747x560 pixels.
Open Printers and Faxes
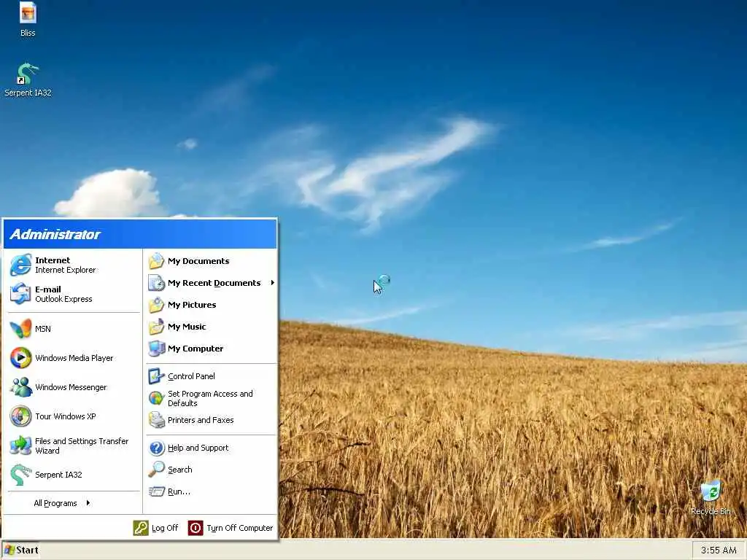pyautogui.click(x=211, y=420)
